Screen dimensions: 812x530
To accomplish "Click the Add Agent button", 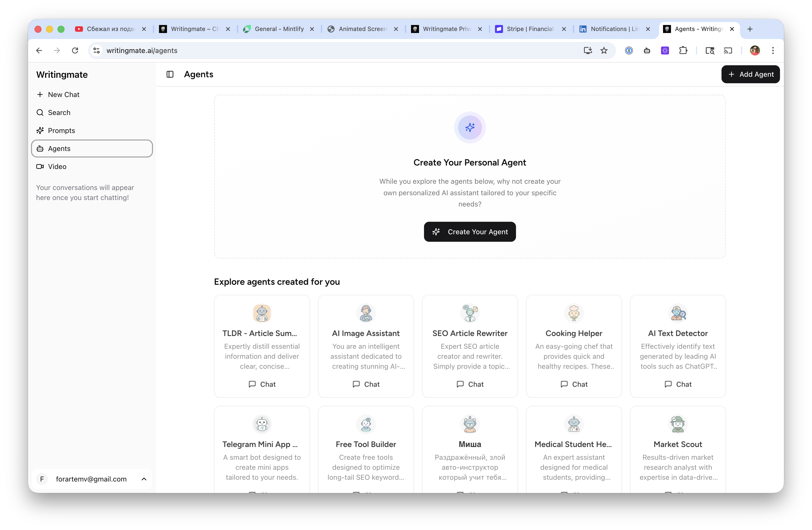I will [x=750, y=74].
